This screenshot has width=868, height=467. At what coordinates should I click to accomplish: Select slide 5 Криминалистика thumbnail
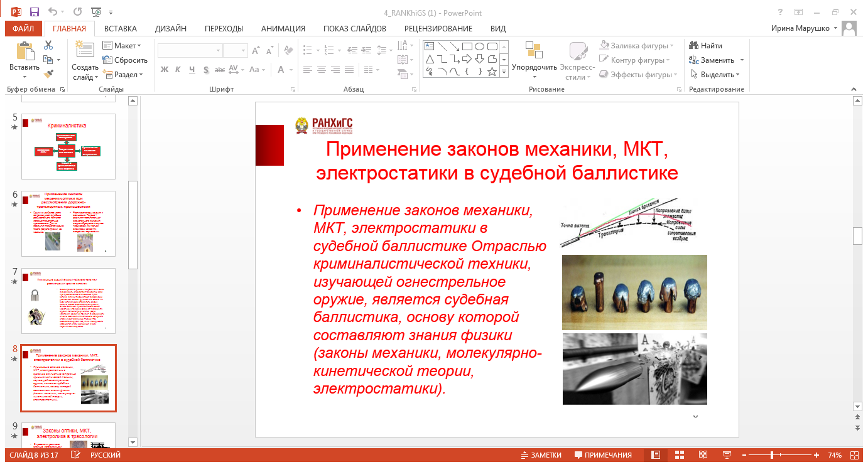(x=68, y=147)
